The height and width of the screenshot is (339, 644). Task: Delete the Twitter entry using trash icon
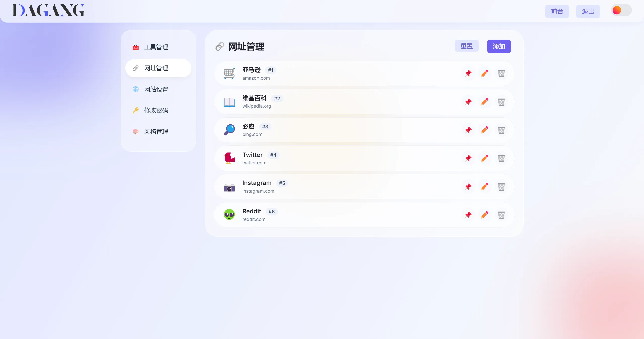pos(501,158)
